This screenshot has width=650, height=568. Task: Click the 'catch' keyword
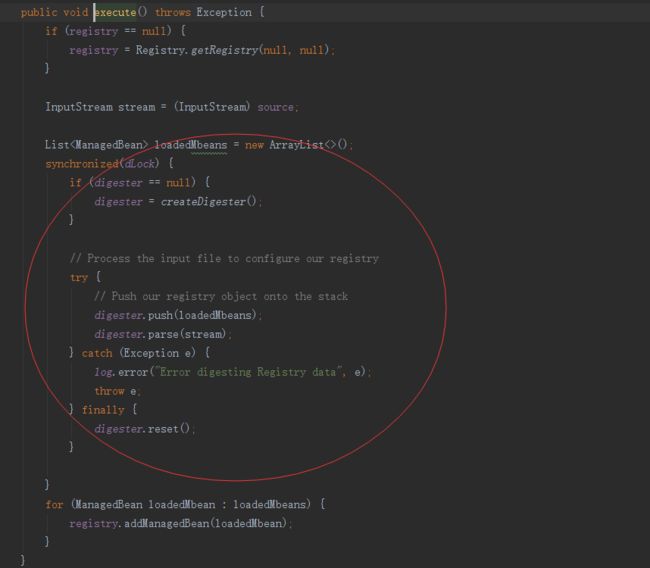pyautogui.click(x=97, y=353)
